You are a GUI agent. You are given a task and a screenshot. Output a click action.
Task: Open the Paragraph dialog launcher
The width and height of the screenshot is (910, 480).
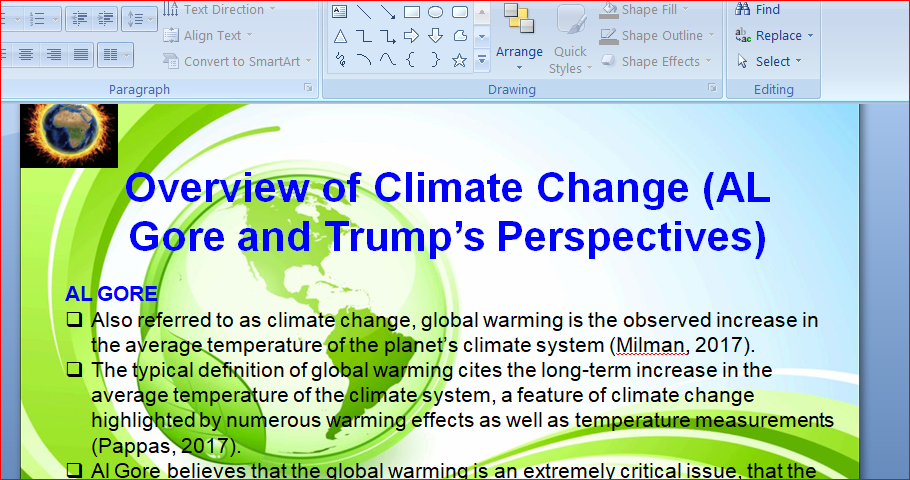coord(308,88)
